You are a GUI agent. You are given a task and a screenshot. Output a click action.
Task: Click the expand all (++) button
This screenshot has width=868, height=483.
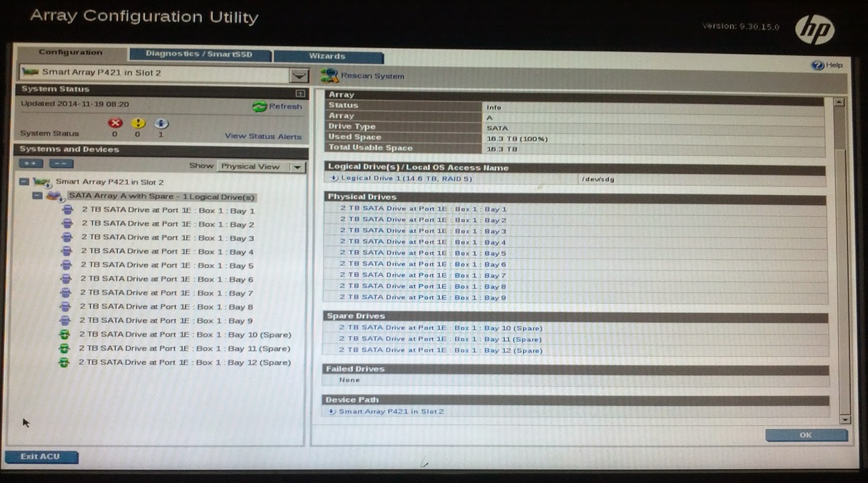click(31, 163)
